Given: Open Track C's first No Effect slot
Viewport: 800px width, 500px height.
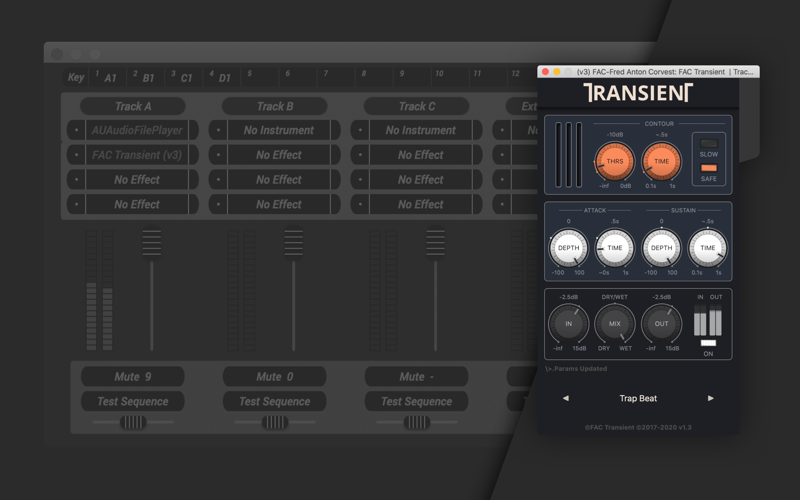Looking at the screenshot, I should [420, 155].
